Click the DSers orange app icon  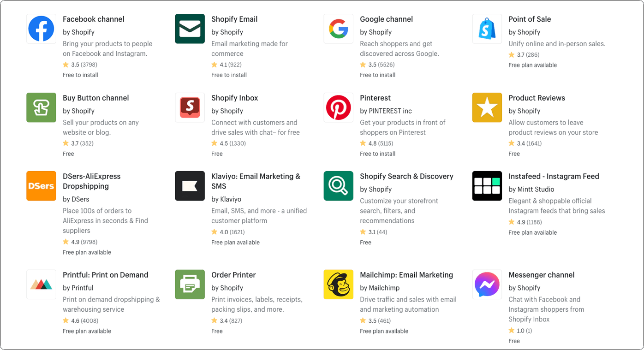[x=41, y=186]
